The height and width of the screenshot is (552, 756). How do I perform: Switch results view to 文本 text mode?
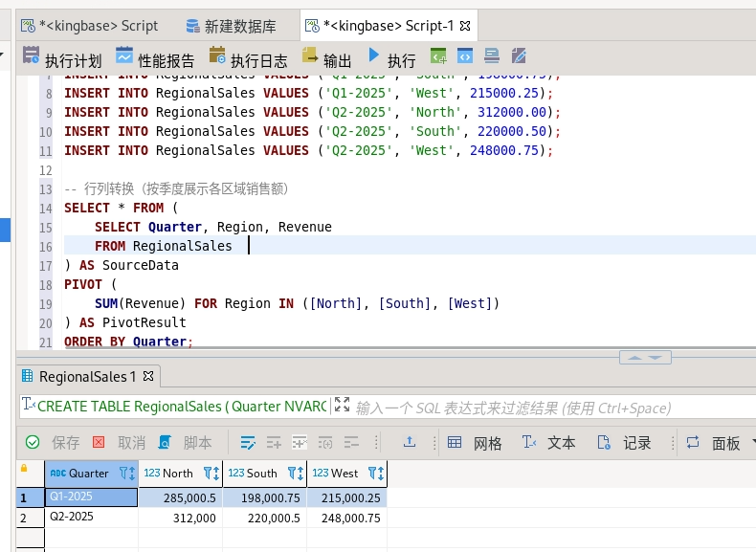(549, 443)
